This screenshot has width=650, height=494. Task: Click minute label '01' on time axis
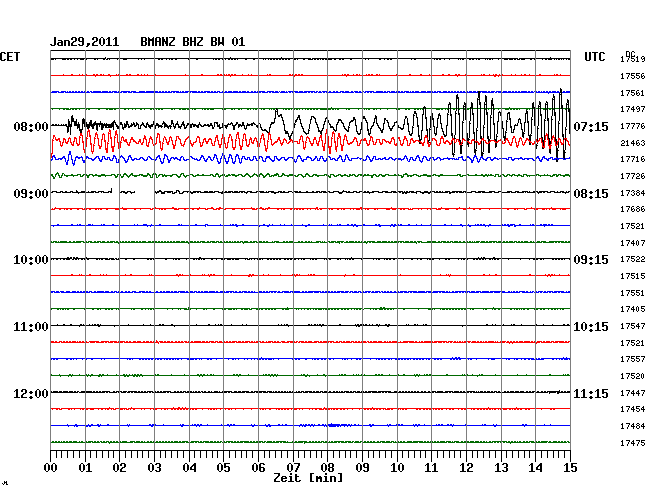[85, 468]
